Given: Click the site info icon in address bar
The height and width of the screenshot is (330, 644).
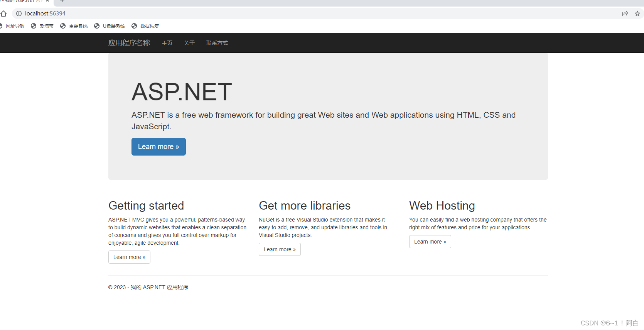Looking at the screenshot, I should pos(19,14).
